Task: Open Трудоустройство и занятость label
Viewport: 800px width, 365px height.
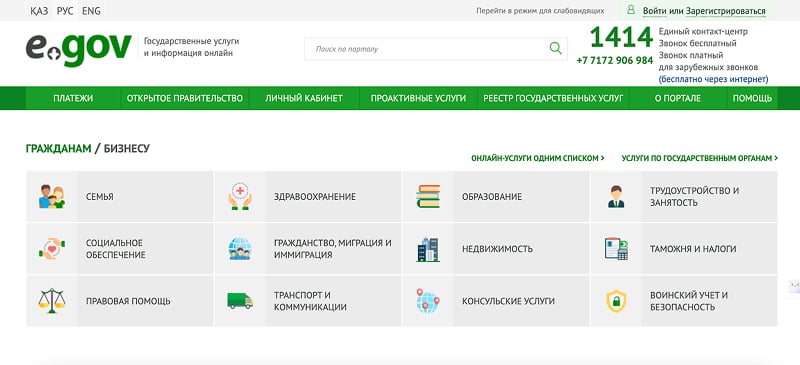Action: (694, 197)
